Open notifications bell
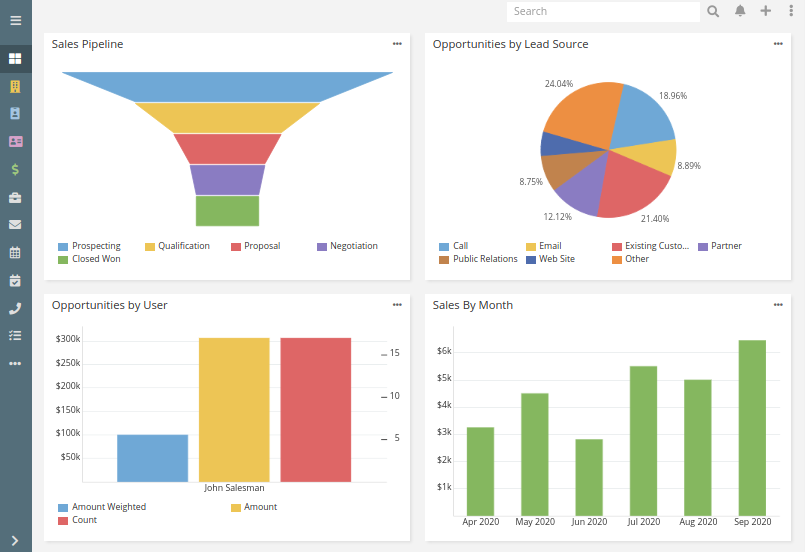The image size is (805, 552). click(740, 11)
